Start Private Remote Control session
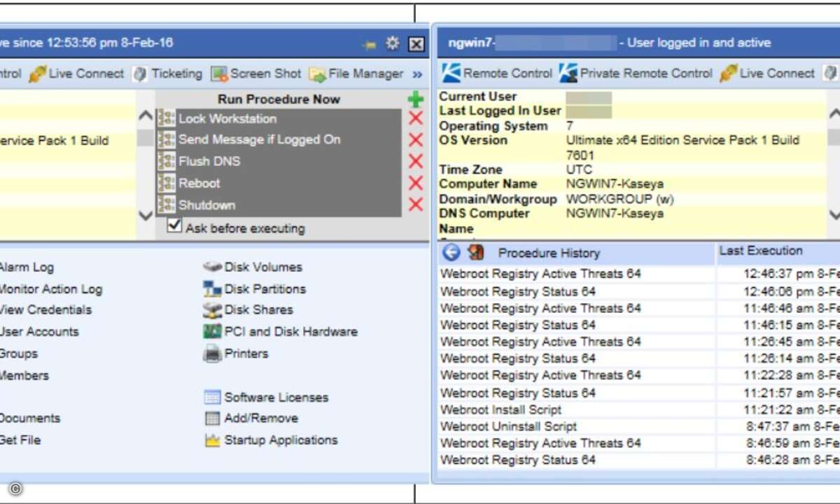 coord(636,73)
